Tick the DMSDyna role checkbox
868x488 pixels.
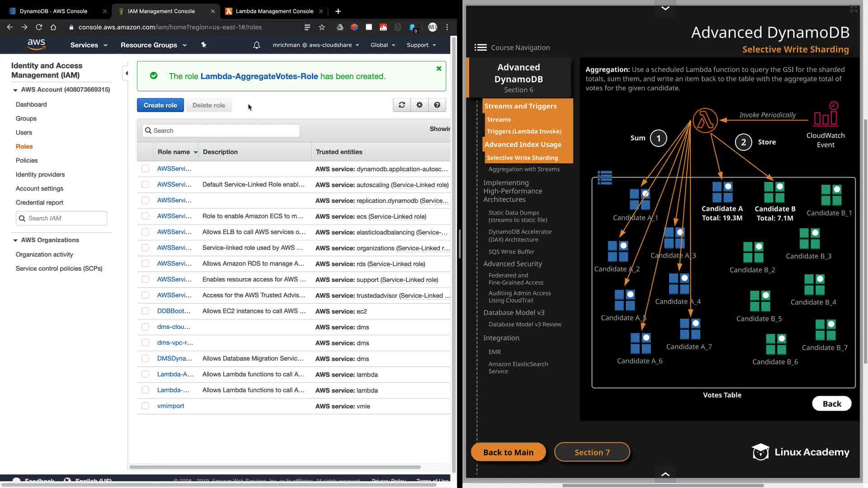coord(145,358)
